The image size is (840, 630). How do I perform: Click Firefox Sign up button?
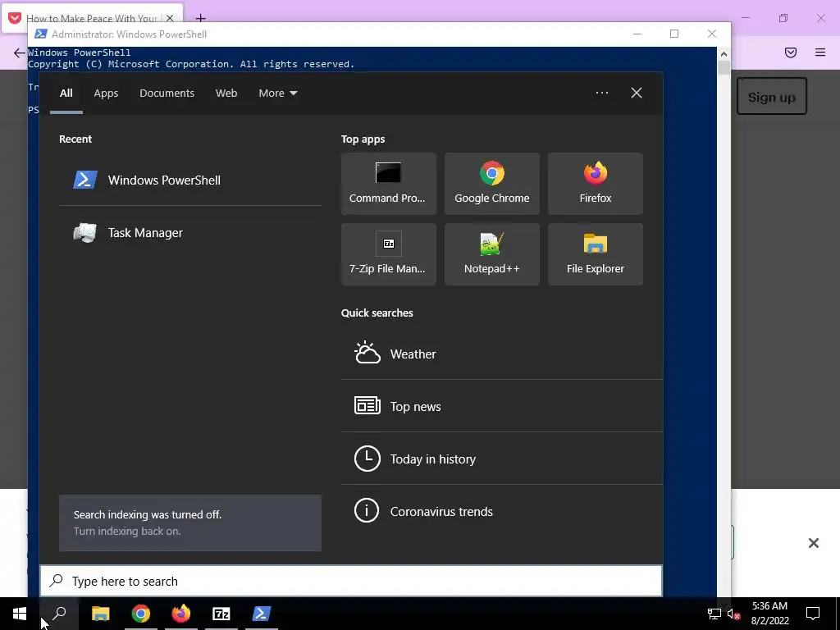[x=771, y=97]
